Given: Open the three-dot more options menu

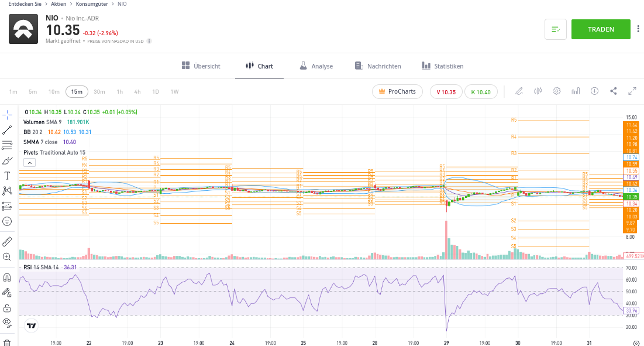Looking at the screenshot, I should [638, 29].
